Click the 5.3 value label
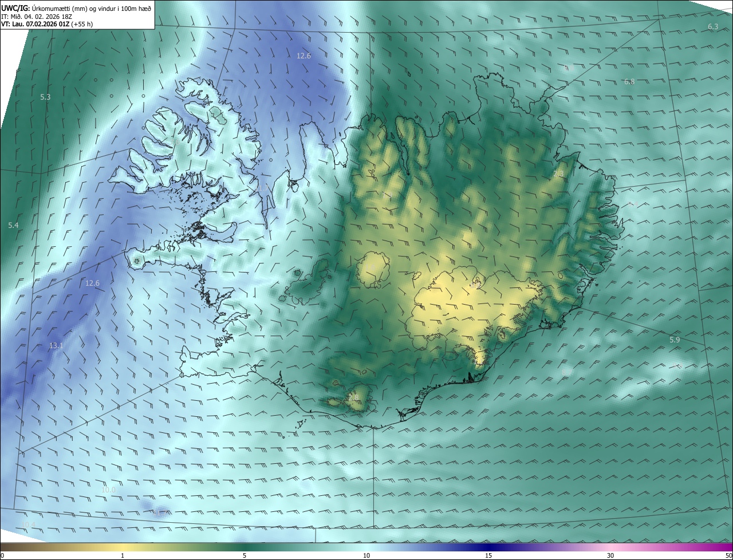Image resolution: width=733 pixels, height=560 pixels. tap(45, 97)
